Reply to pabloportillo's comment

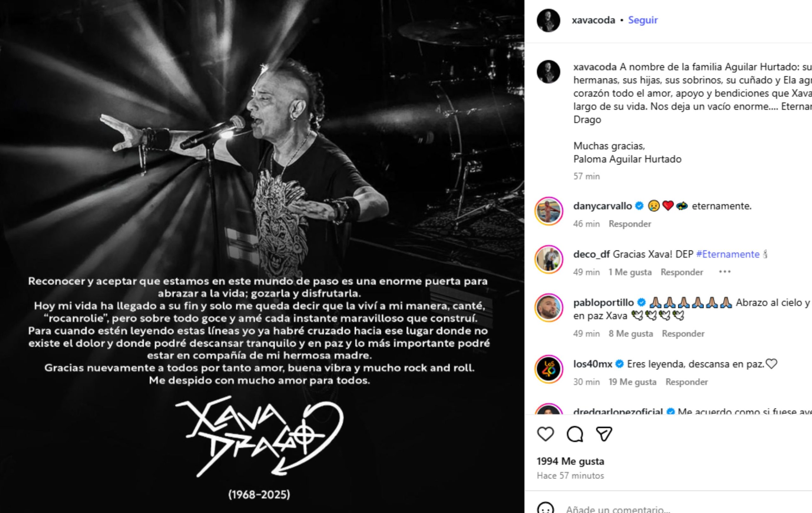[683, 333]
